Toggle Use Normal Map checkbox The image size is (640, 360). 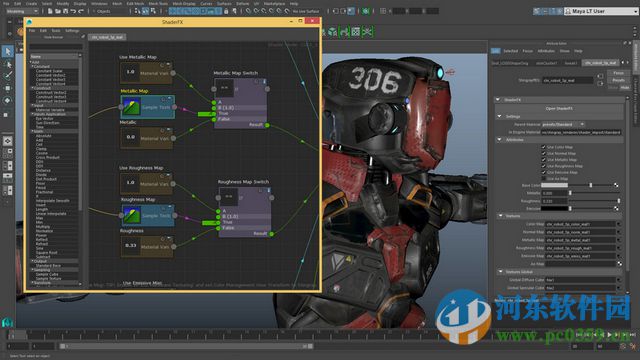543,153
